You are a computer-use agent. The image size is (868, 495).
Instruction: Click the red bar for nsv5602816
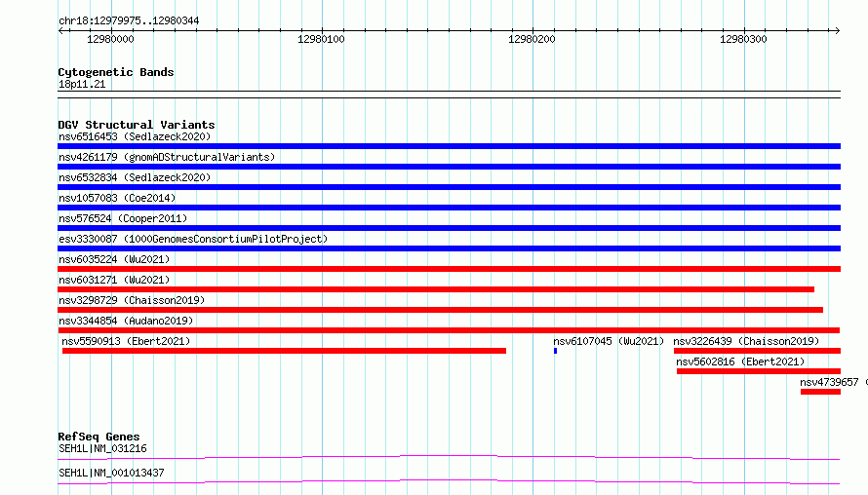(759, 371)
